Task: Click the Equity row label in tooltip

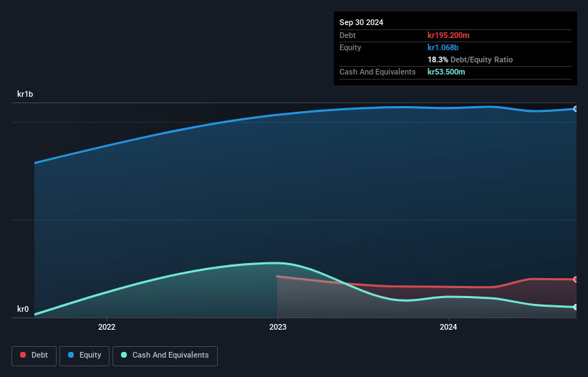Action: (350, 47)
